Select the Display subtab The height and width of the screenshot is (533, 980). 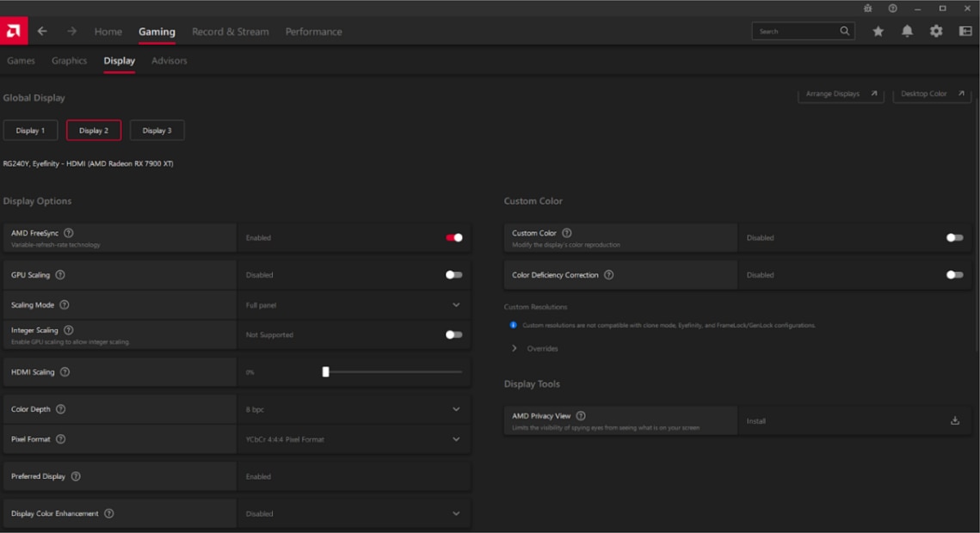pyautogui.click(x=120, y=60)
